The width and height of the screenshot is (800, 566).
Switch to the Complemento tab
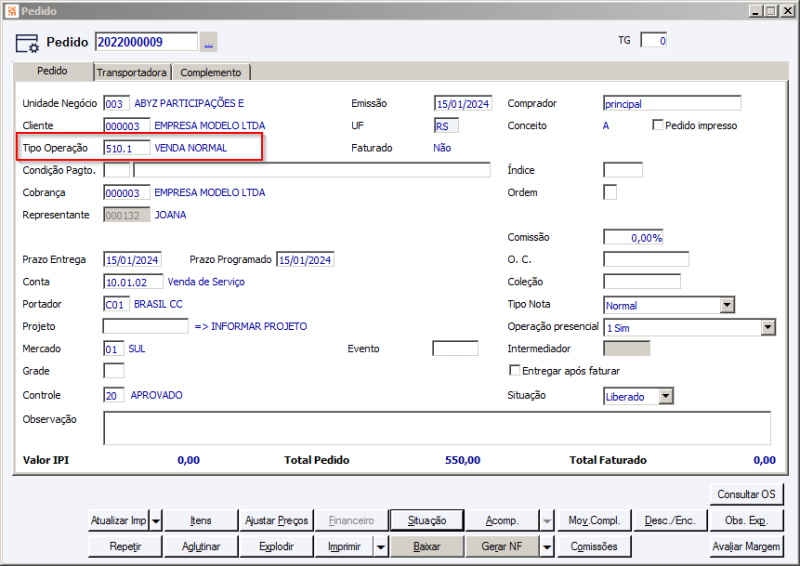[x=211, y=72]
